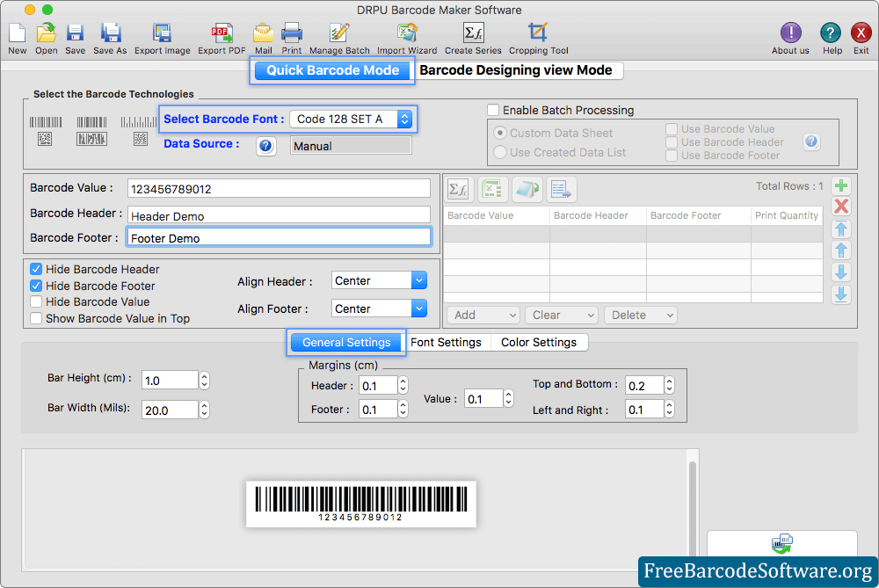Image resolution: width=879 pixels, height=588 pixels.
Task: Open the Manage Batch tool
Action: pos(339,33)
